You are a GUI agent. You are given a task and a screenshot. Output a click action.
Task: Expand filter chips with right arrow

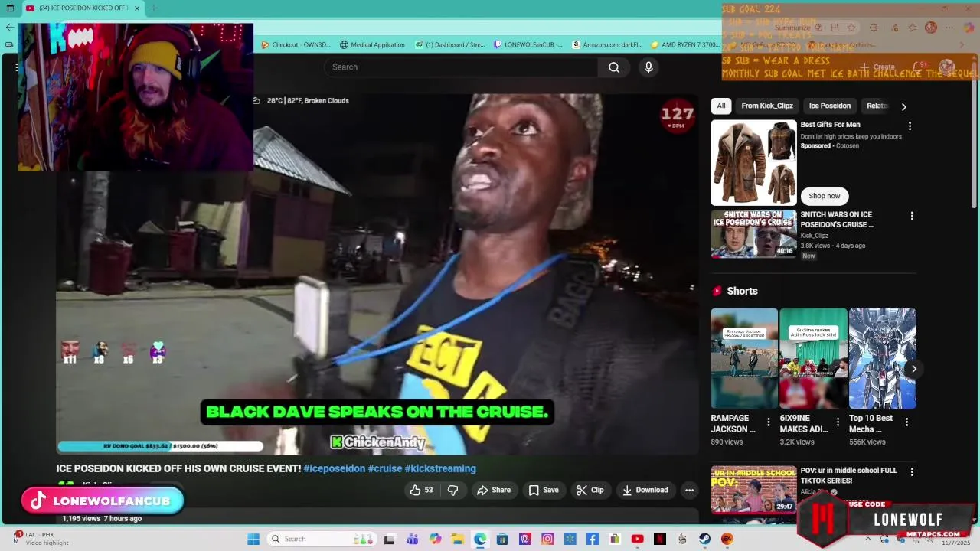903,106
